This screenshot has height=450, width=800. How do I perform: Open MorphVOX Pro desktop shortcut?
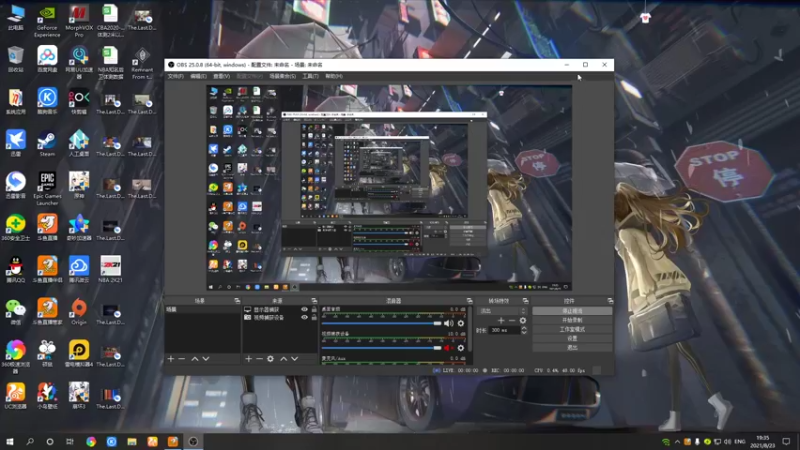79,21
